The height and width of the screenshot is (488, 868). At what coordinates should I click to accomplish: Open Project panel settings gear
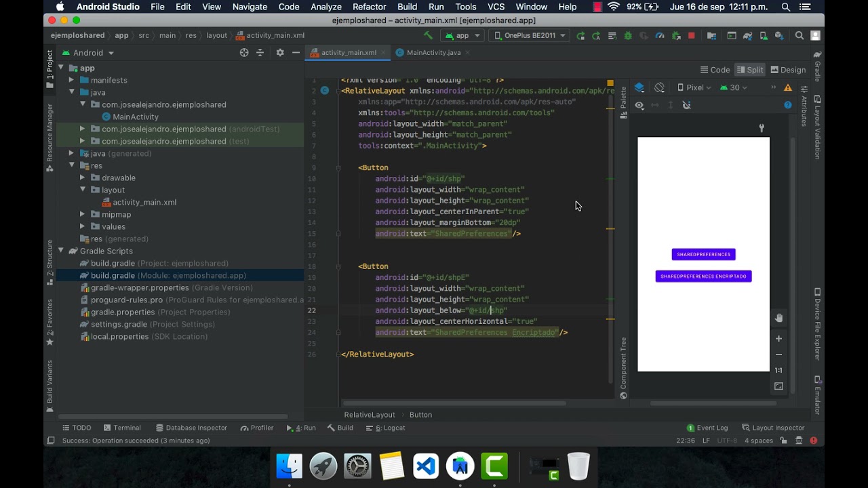pyautogui.click(x=279, y=53)
